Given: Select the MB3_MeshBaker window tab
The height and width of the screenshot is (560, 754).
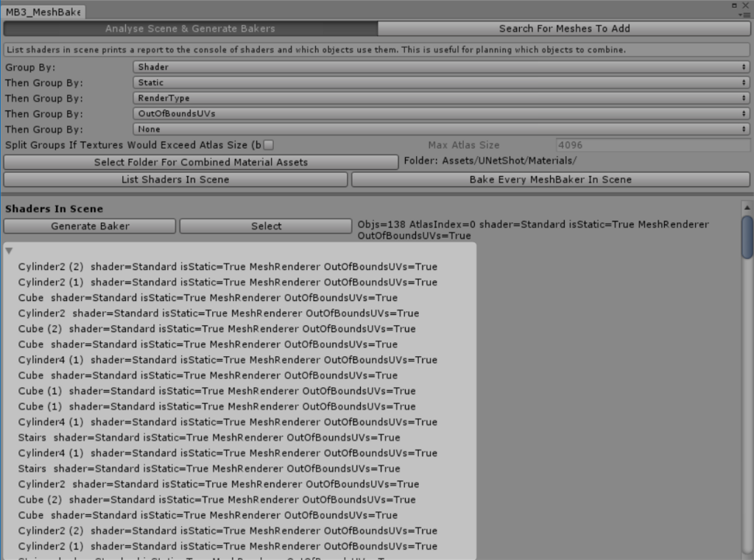Looking at the screenshot, I should click(43, 12).
